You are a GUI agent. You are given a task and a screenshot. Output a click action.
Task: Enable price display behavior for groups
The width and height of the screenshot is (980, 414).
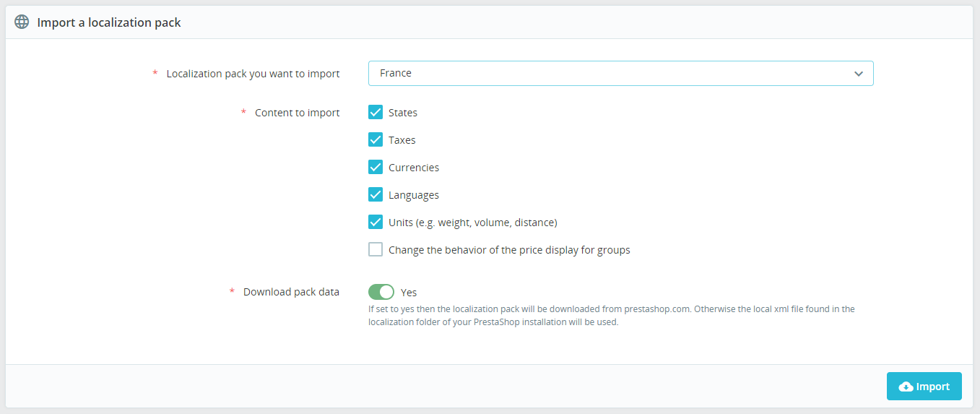point(376,249)
